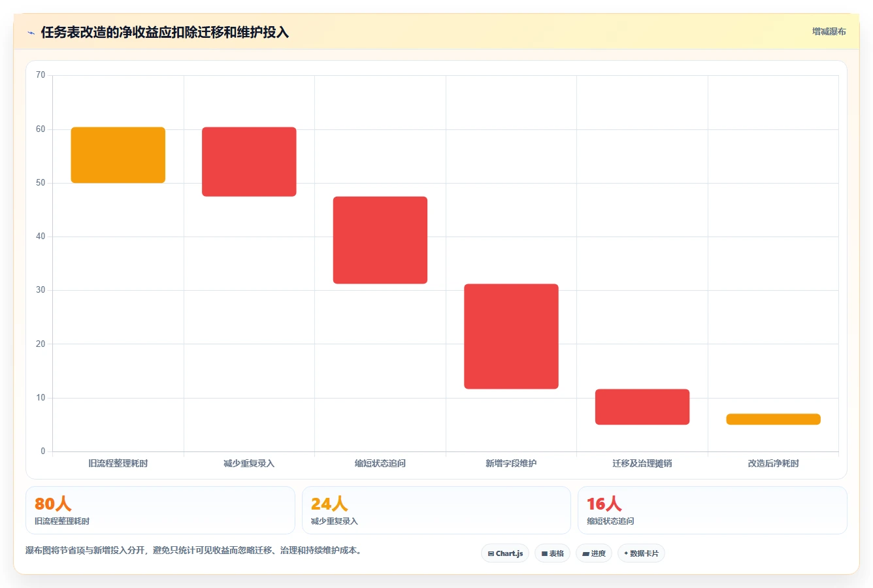Screen dimensions: 873x588
Task: Click the Chart.js tag chip
Action: (505, 553)
